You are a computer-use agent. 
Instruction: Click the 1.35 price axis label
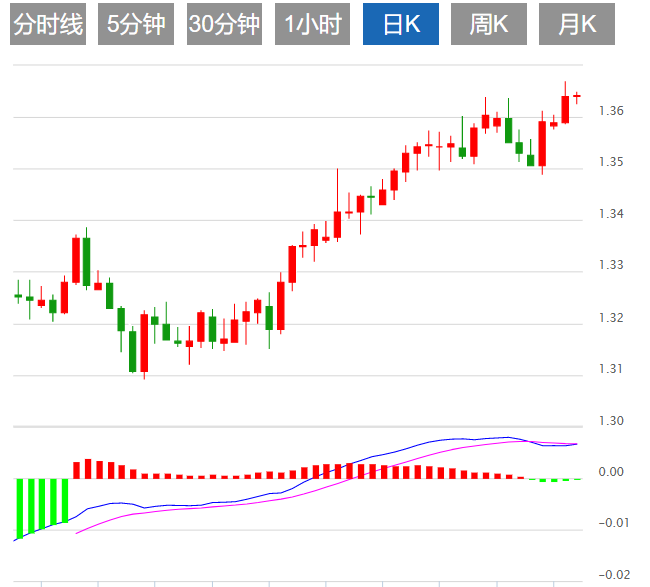point(611,162)
